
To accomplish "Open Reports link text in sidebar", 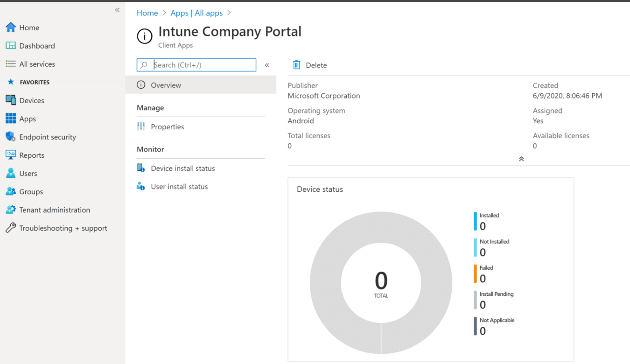I will pos(32,155).
